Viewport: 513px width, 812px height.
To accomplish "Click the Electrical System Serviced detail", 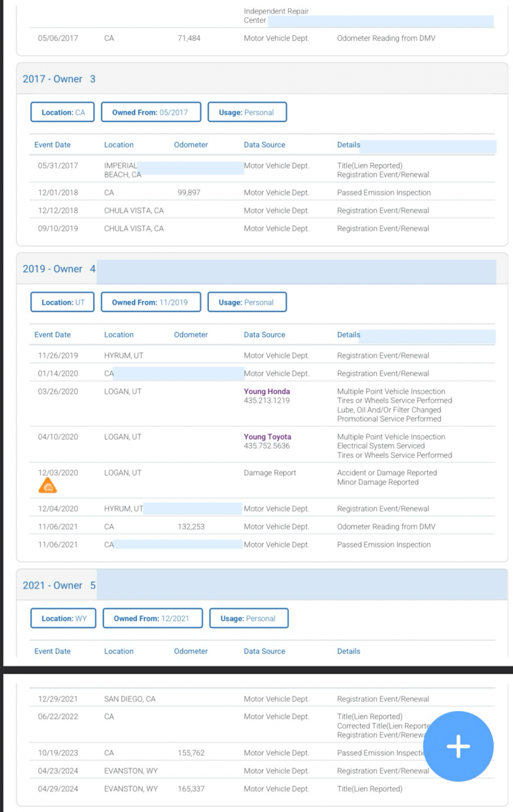I will tap(381, 446).
